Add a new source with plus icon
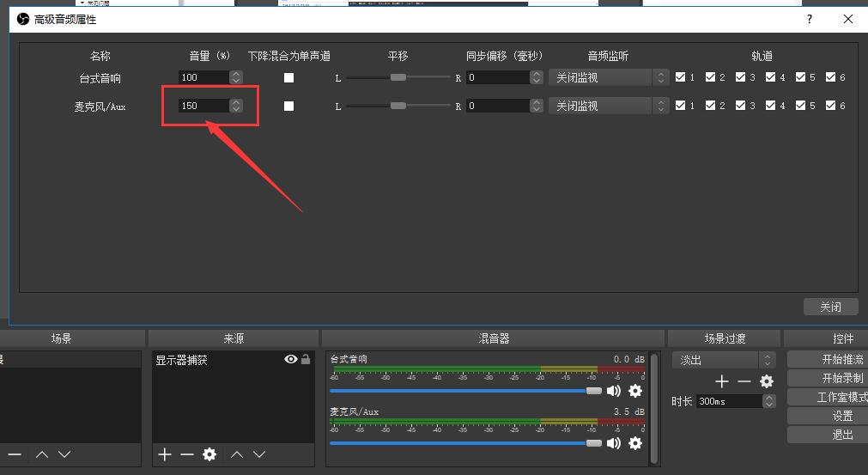Viewport: 868px width, 475px height. (x=164, y=454)
